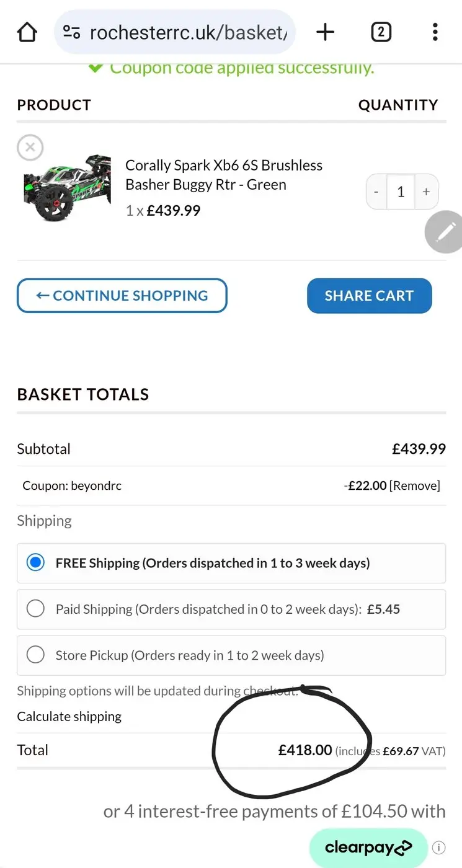Tap the floating pencil edit icon

tap(444, 232)
